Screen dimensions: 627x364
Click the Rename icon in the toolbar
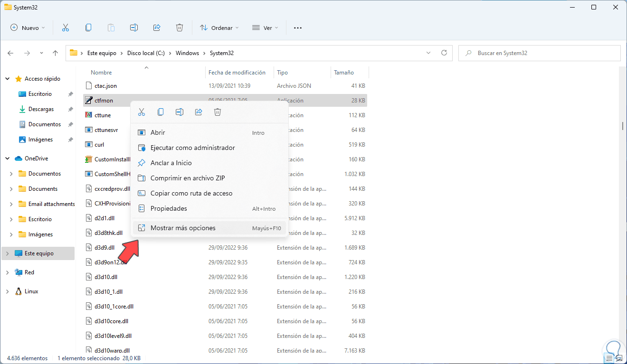134,28
